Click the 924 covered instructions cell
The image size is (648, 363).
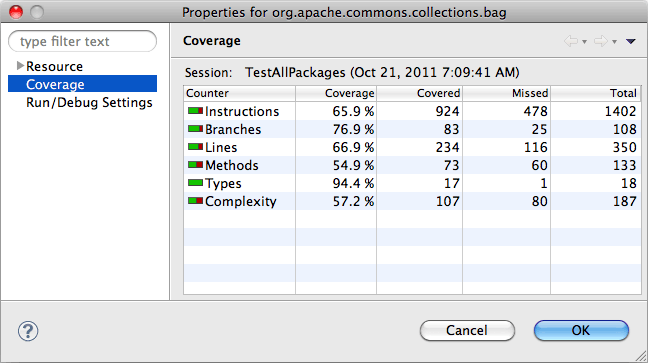[x=448, y=111]
